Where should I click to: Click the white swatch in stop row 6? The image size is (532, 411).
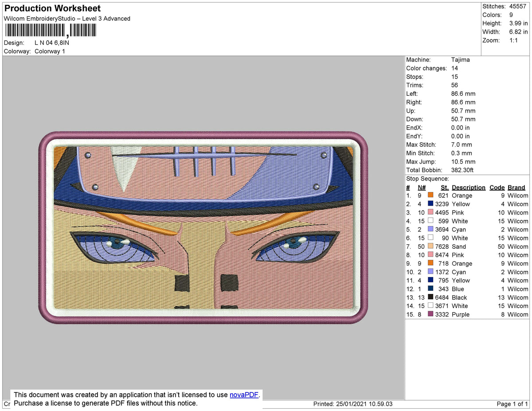click(430, 238)
